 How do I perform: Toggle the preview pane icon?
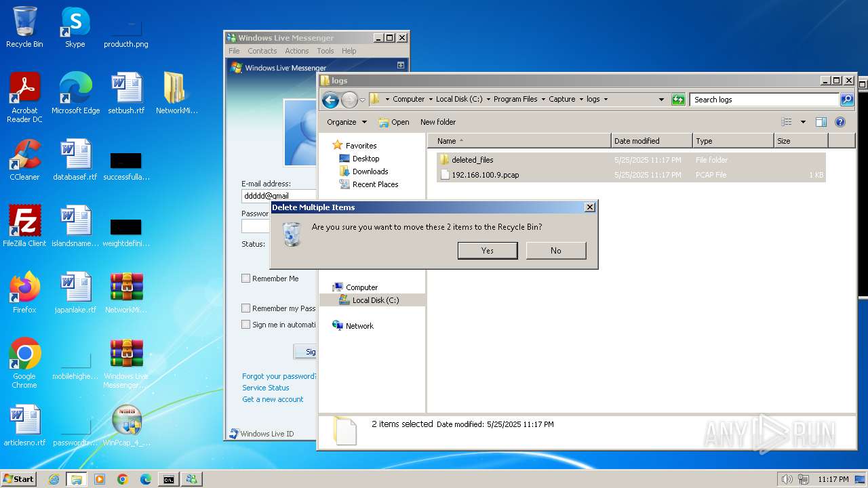[x=821, y=122]
